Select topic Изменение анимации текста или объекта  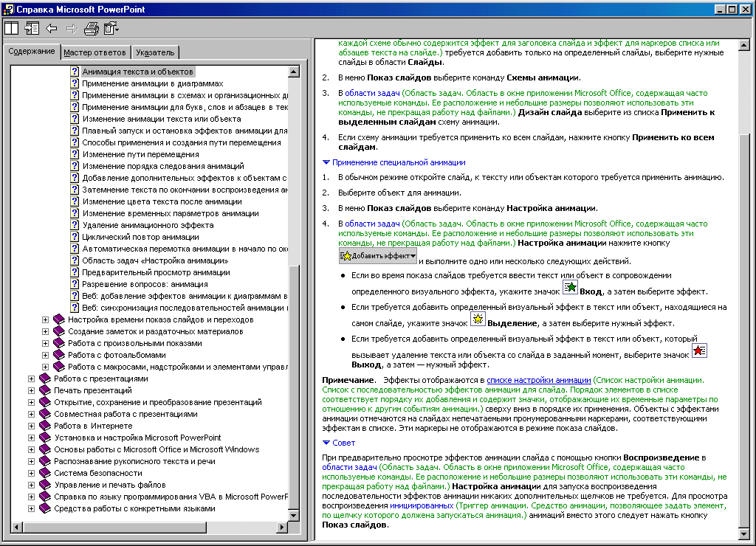click(162, 119)
